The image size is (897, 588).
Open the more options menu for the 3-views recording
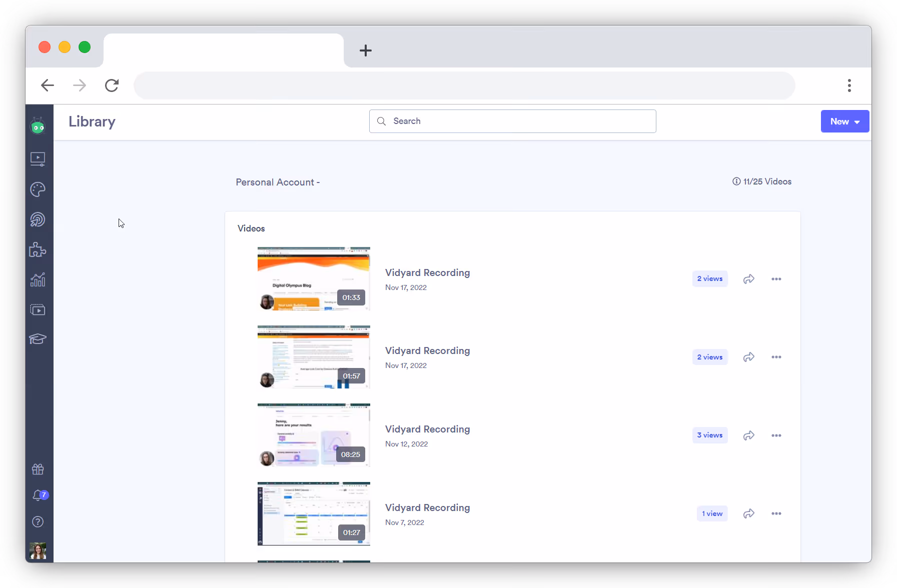[x=776, y=435]
